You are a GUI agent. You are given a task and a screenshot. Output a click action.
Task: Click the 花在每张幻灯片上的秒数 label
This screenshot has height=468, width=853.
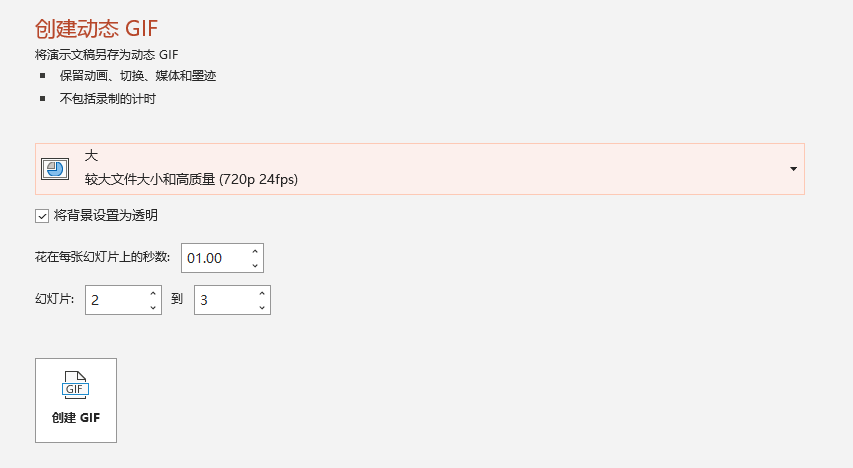pos(103,257)
